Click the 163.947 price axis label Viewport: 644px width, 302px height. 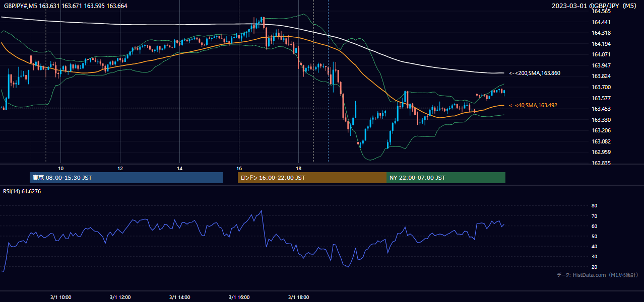tap(601, 65)
